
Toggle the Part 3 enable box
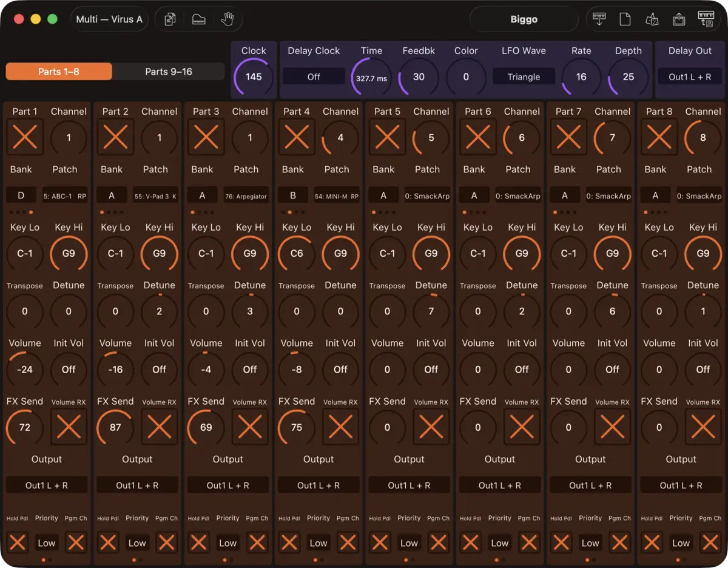click(x=206, y=137)
